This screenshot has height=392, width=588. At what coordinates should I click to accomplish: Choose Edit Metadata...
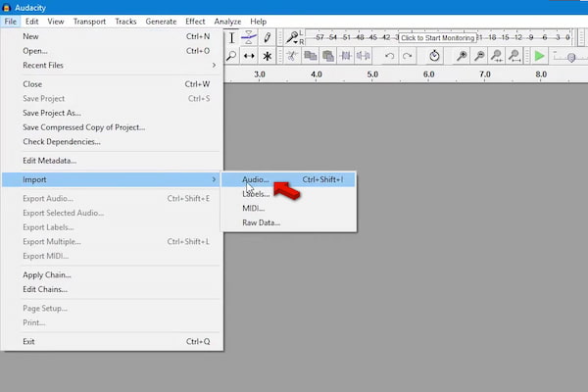[x=112, y=161]
